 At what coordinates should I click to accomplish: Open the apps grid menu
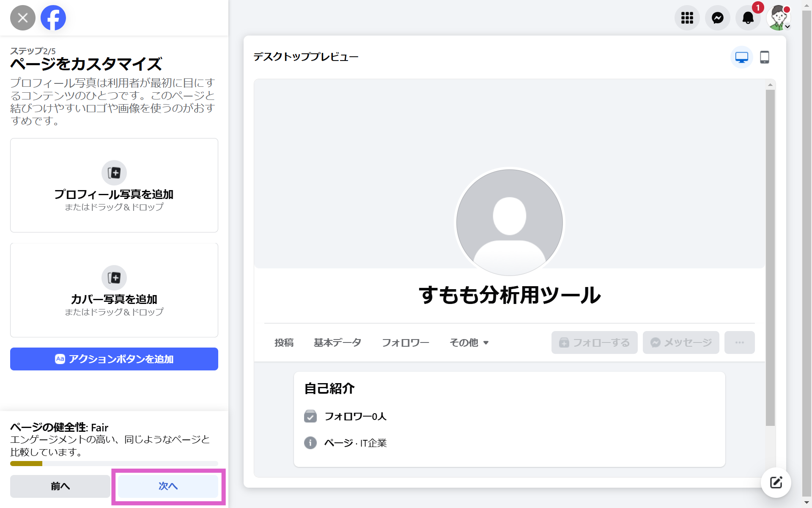tap(687, 18)
